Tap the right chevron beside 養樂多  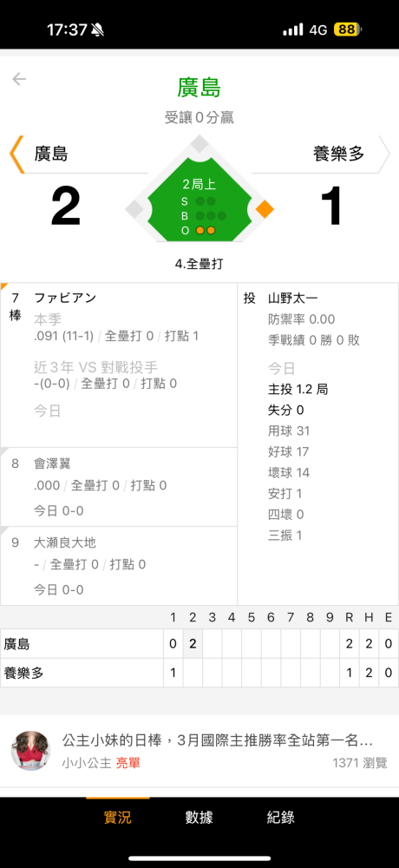point(384,154)
